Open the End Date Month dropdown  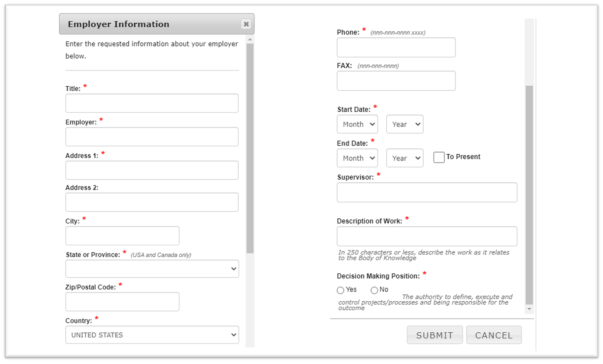[x=357, y=158]
